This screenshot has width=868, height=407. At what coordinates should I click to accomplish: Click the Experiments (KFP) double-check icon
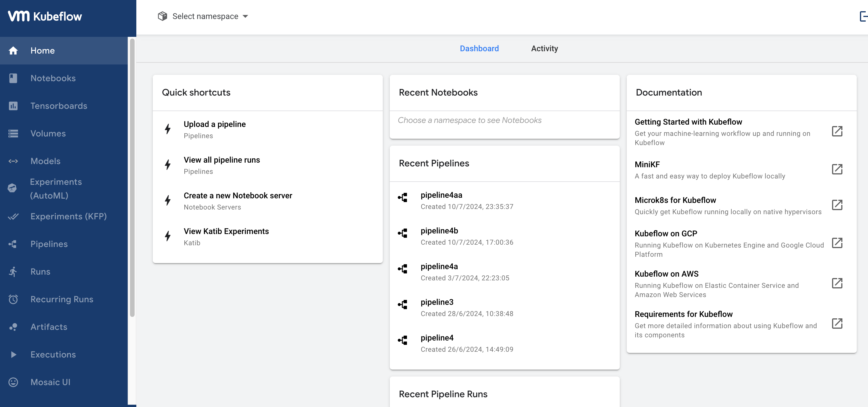[13, 216]
